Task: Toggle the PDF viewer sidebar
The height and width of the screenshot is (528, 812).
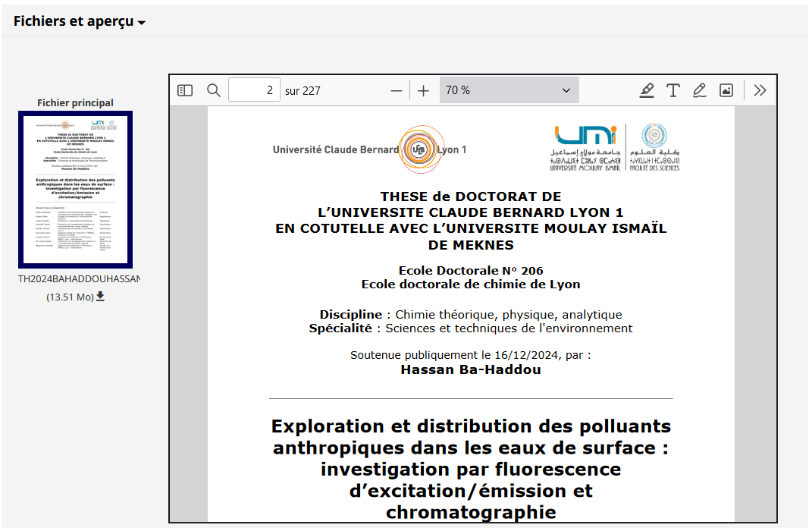Action: [185, 91]
